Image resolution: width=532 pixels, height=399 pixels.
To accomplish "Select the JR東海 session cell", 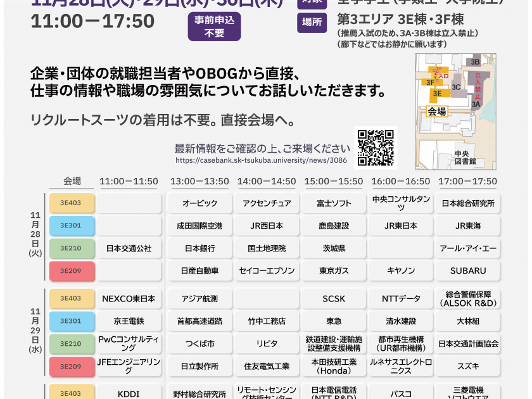I will tap(468, 225).
